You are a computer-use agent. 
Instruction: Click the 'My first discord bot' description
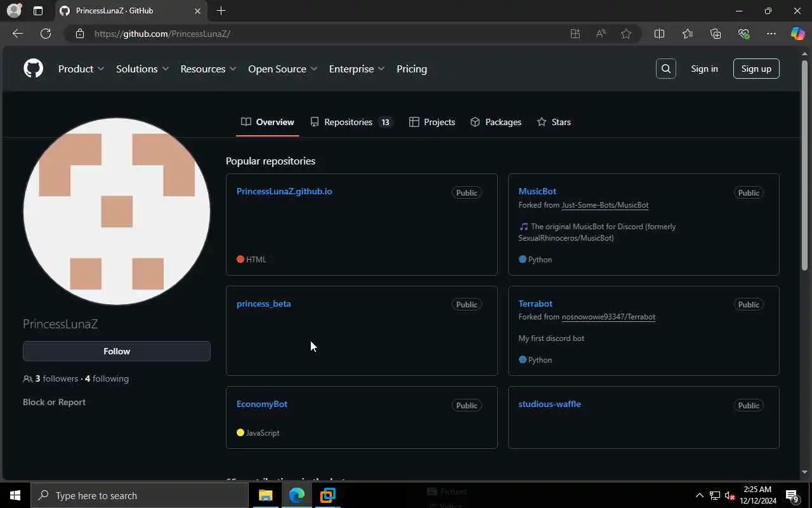(x=551, y=338)
